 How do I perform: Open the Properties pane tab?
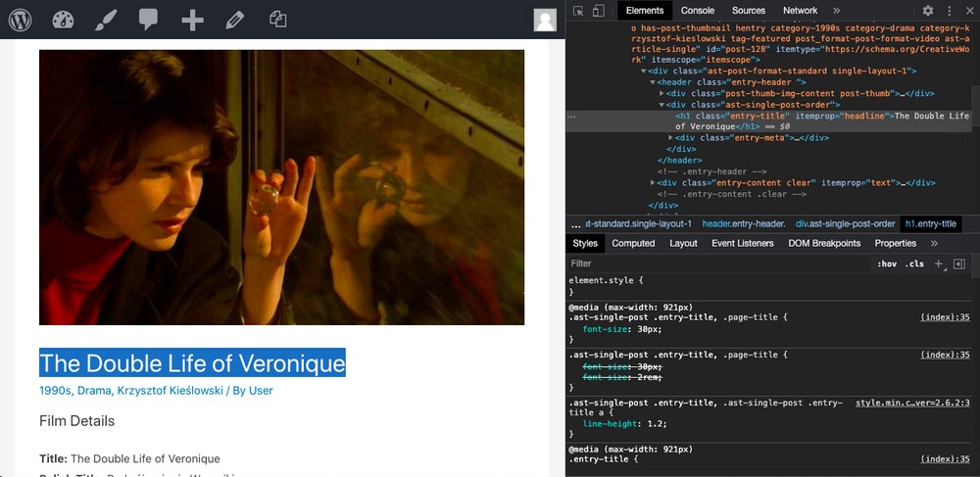tap(895, 244)
